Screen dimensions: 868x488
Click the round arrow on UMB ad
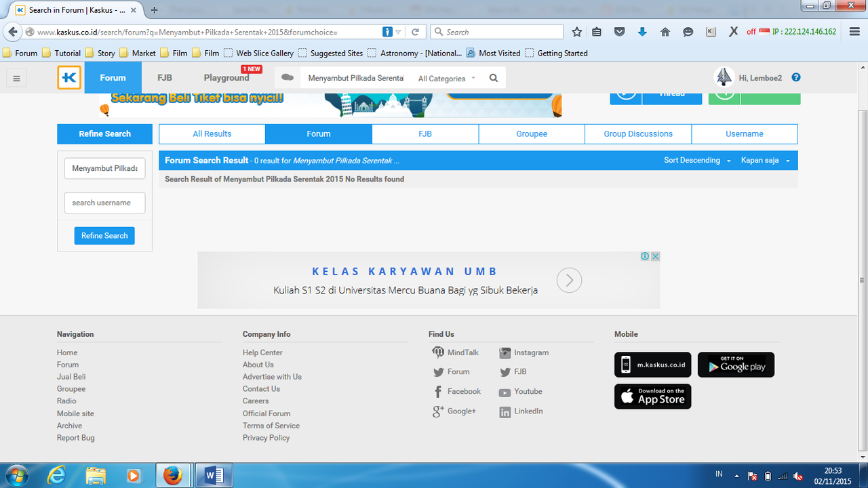570,280
